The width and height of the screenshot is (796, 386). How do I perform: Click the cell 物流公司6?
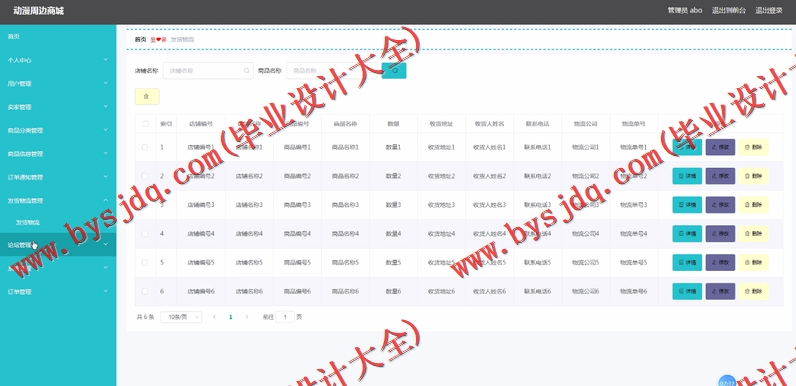click(x=585, y=292)
